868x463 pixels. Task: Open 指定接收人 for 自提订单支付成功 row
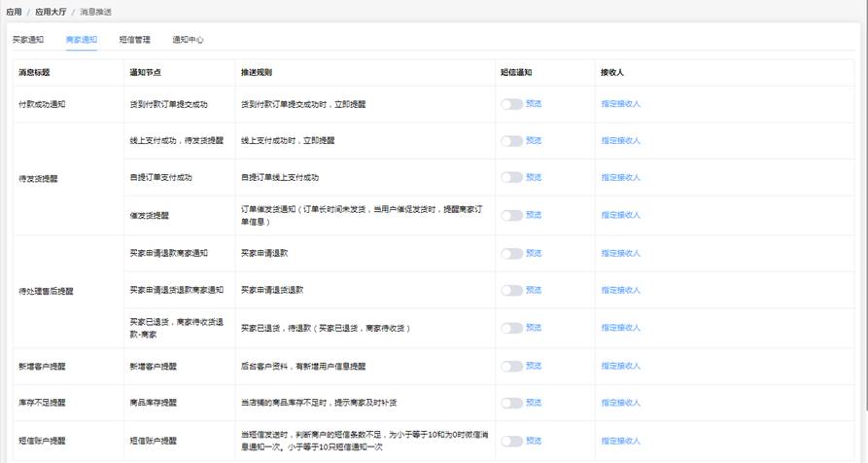coord(620,177)
